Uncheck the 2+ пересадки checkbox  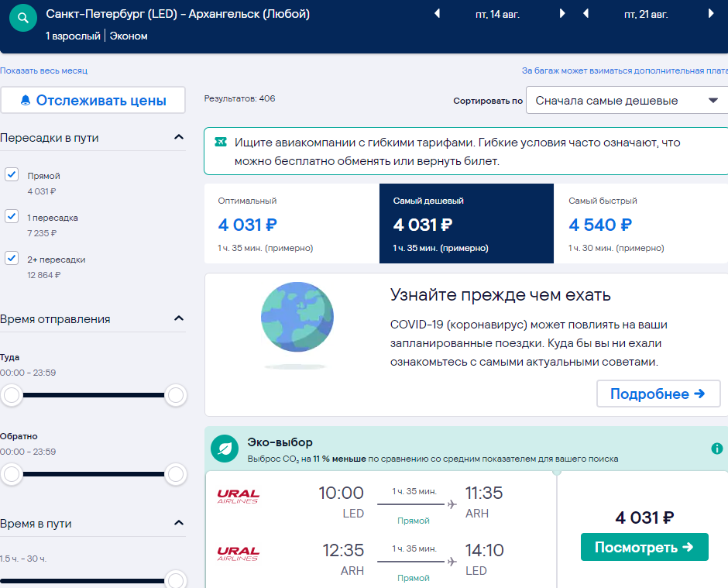[12, 258]
